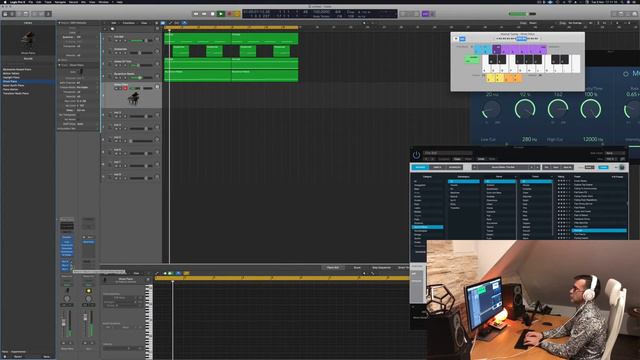Open the Navigate menu
Viewport: 640px width, 360px height.
point(60,2)
